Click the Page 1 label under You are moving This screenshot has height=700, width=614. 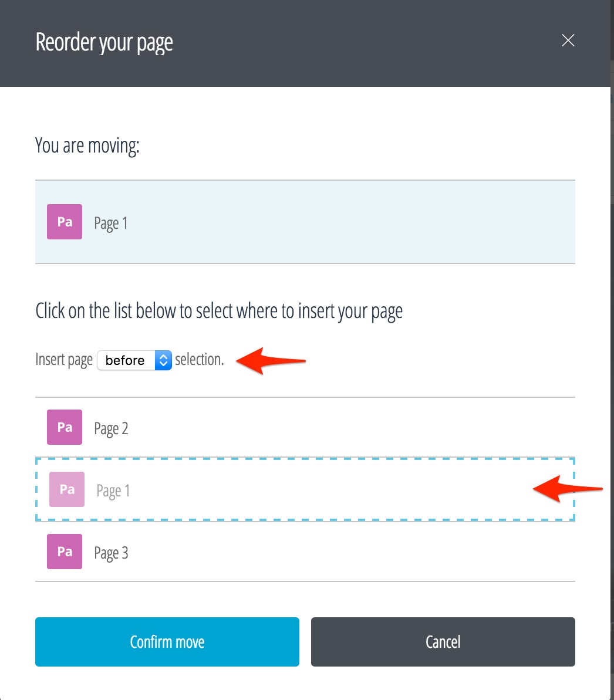click(111, 224)
